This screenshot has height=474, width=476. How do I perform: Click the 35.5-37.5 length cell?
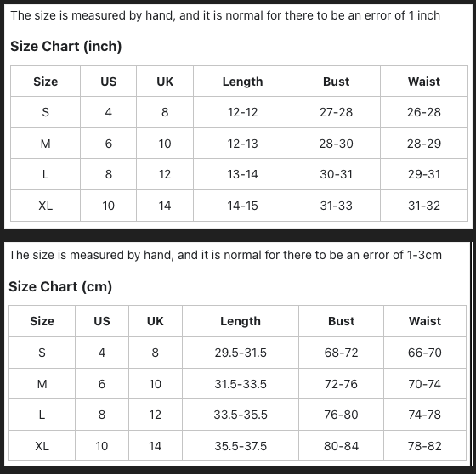(x=241, y=446)
